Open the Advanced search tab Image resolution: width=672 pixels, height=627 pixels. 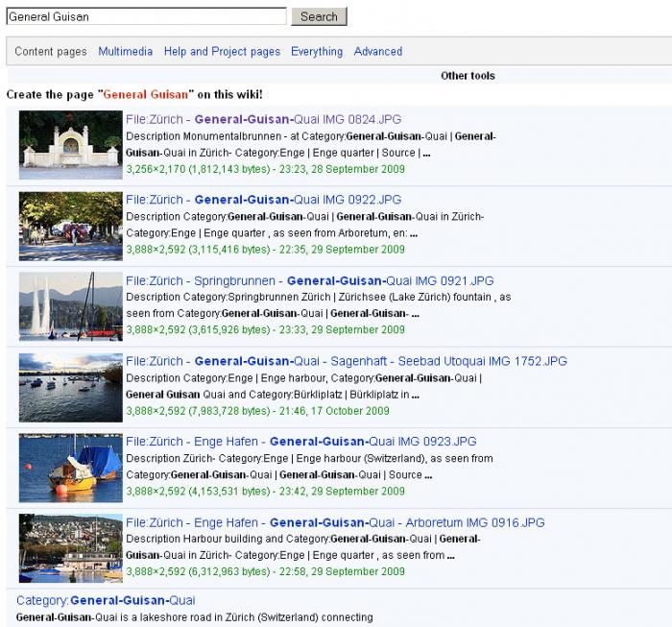click(378, 52)
